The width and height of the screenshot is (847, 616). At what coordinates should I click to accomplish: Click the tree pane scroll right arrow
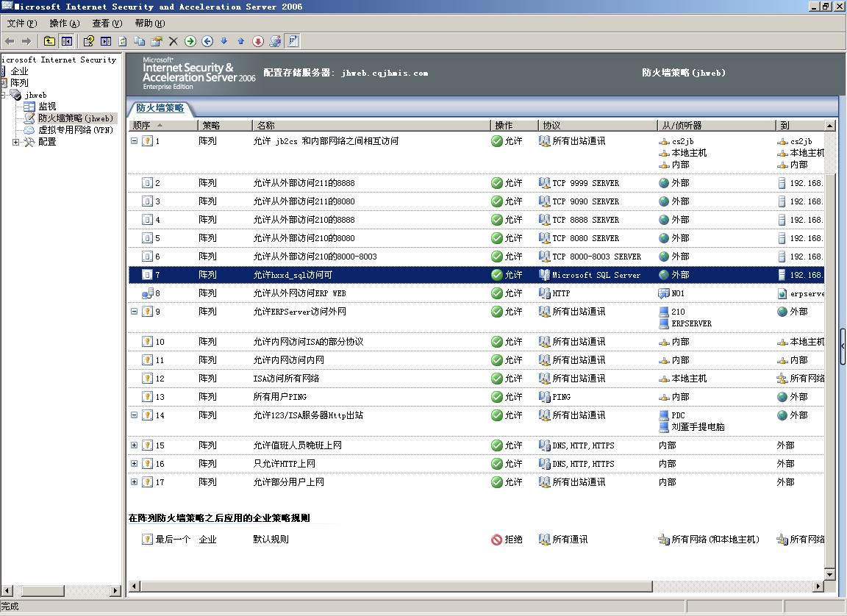click(115, 590)
